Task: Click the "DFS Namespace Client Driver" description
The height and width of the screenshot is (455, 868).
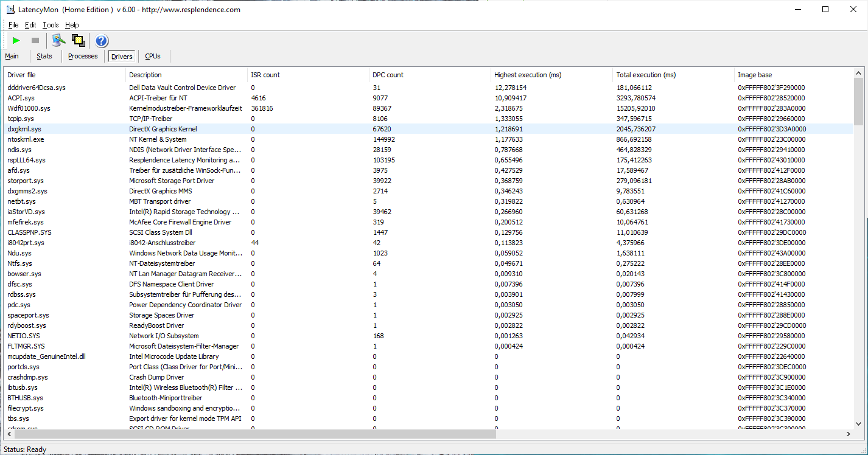Action: (172, 284)
